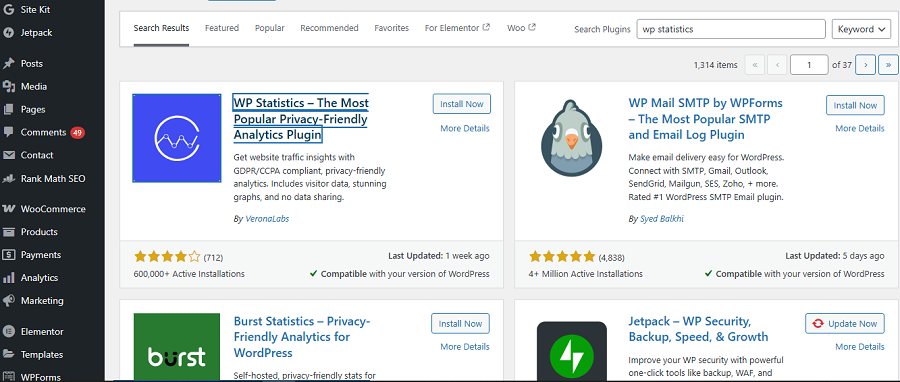Screen dimensions: 900x382
Task: Select the Search Results tab
Action: coord(161,28)
